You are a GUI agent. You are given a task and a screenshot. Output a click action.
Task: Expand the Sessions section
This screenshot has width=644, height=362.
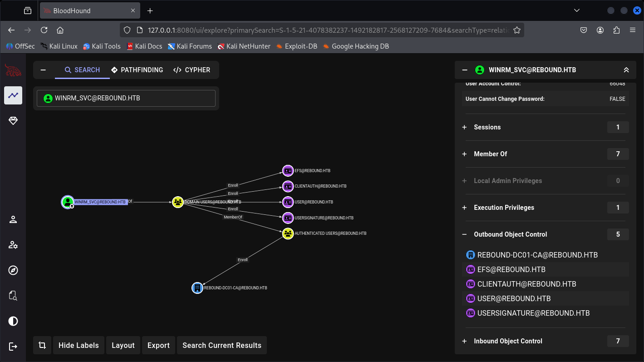[x=487, y=127]
